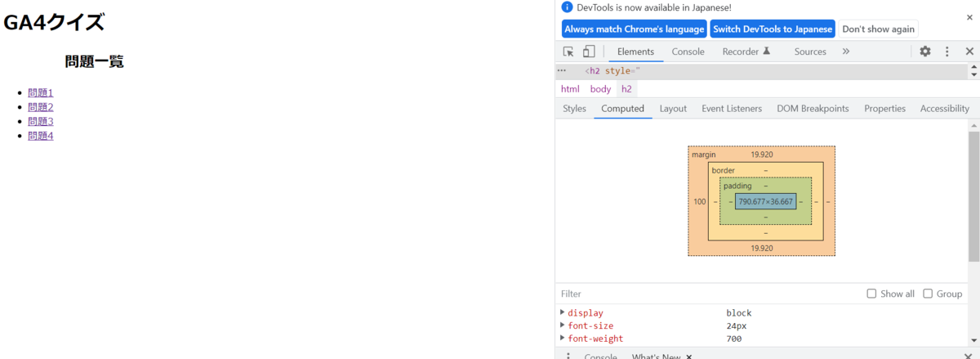
Task: Open the Properties subtab
Action: pos(884,108)
